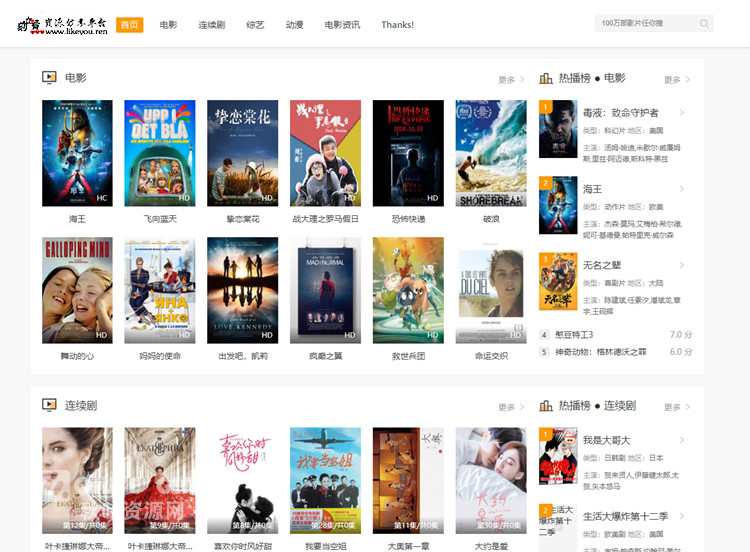Image resolution: width=750 pixels, height=552 pixels.
Task: Open the 救世兵团 animated poster
Action: coord(408,290)
